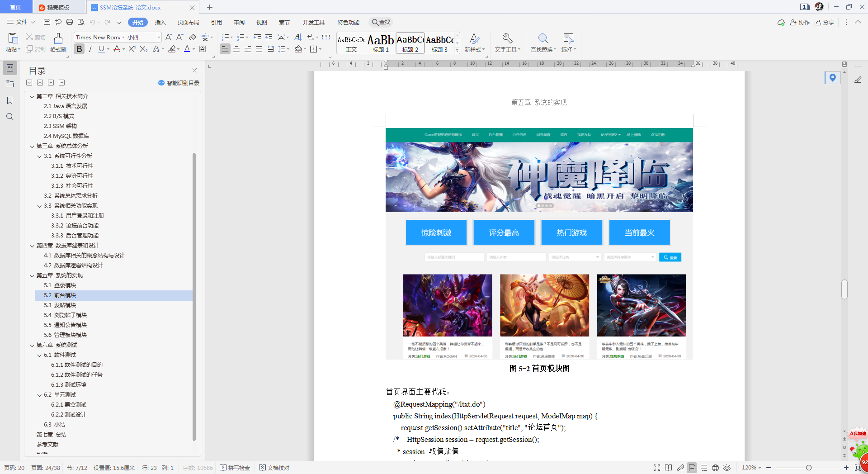Jump to 5.3 发帖模块 in outline
This screenshot has height=474, width=868.
point(60,305)
